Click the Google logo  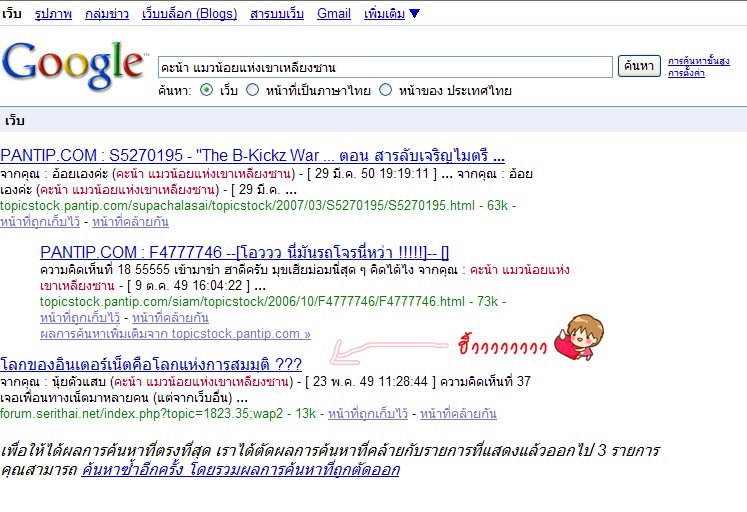click(x=74, y=66)
